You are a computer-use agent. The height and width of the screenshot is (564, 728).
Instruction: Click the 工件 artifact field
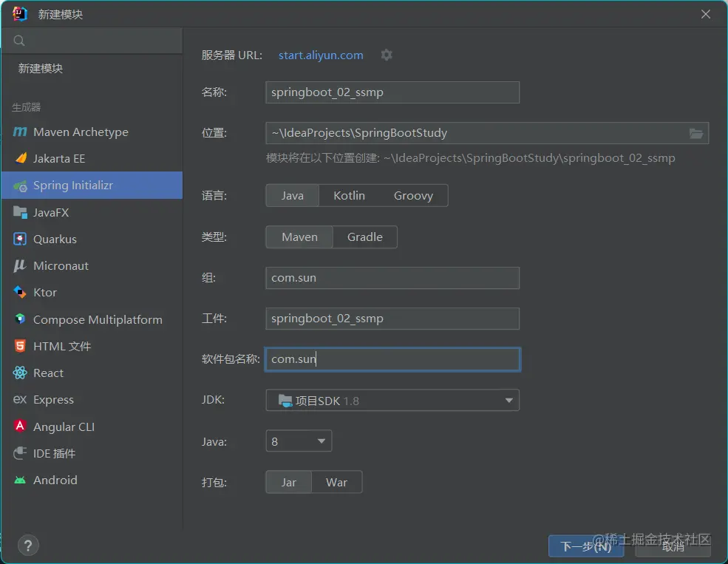[392, 319]
